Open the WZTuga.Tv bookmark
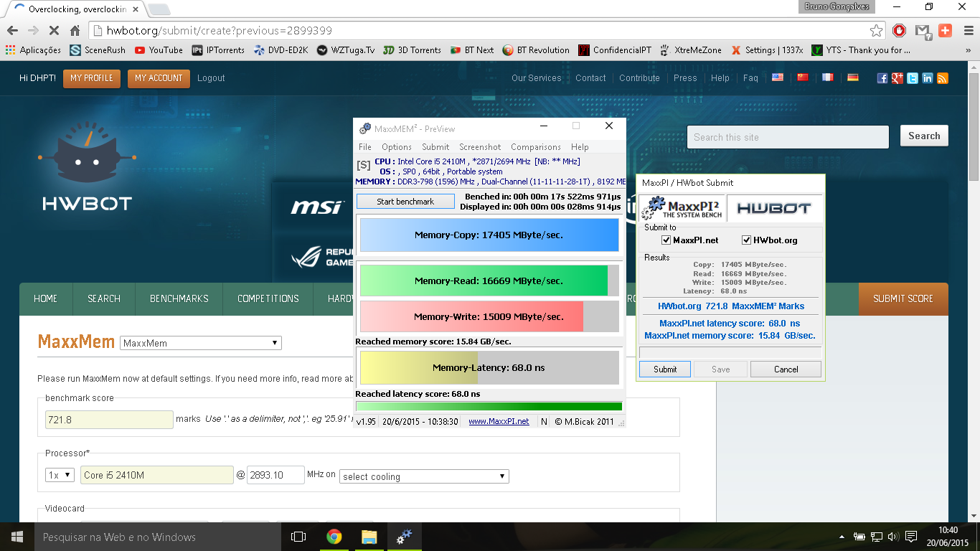The height and width of the screenshot is (551, 980). (x=346, y=50)
